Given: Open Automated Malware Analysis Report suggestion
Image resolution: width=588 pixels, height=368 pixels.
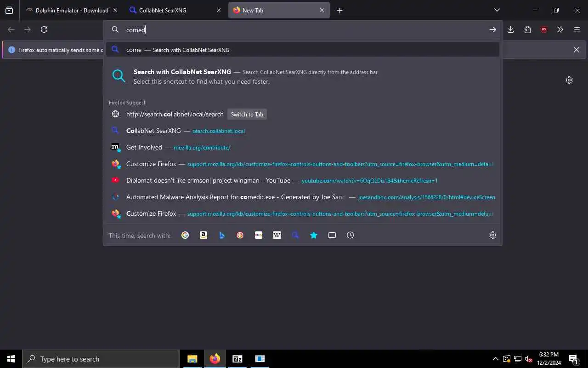Looking at the screenshot, I should click(x=303, y=197).
